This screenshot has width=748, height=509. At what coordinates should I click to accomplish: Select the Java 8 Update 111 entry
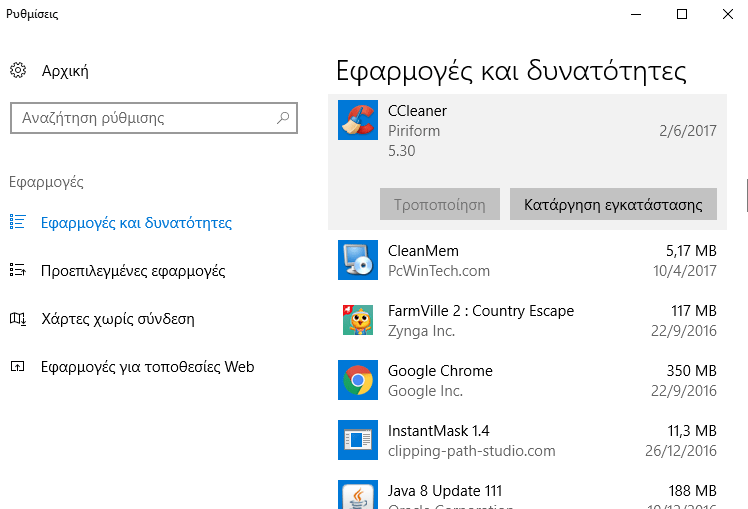coord(445,490)
